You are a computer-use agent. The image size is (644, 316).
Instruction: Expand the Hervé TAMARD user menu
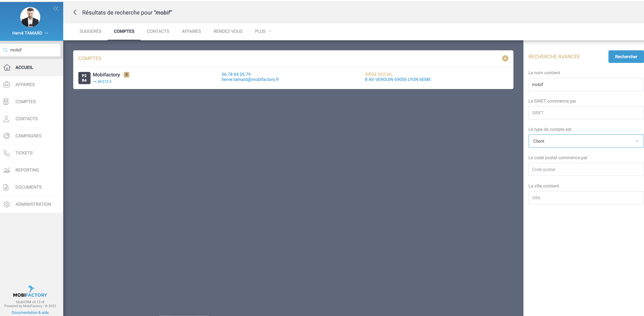click(x=47, y=33)
